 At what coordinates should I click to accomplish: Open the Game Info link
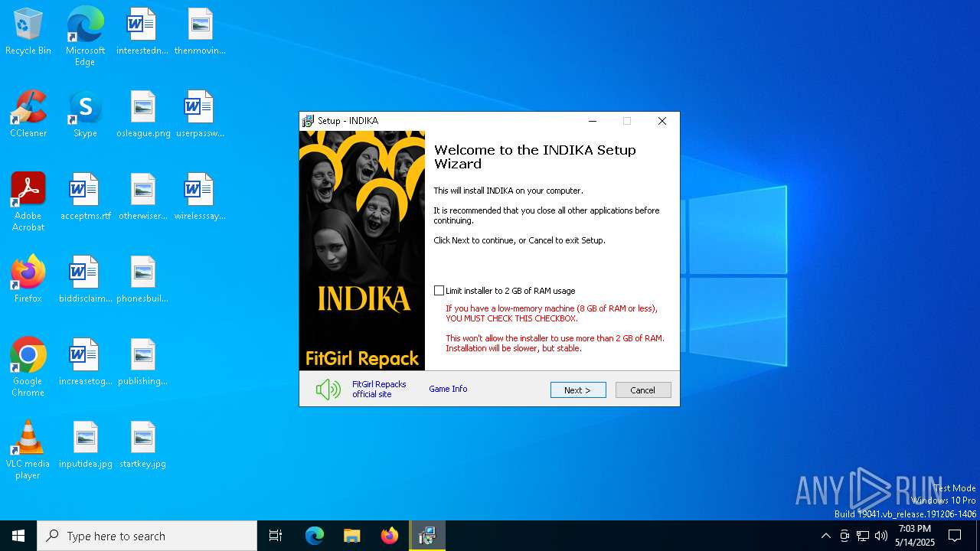448,389
